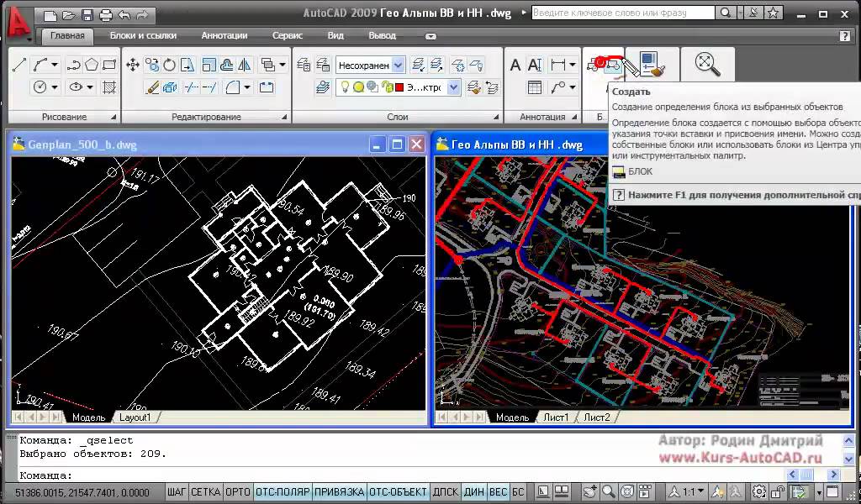Select the Polygon tool
The image size is (861, 504).
91,66
